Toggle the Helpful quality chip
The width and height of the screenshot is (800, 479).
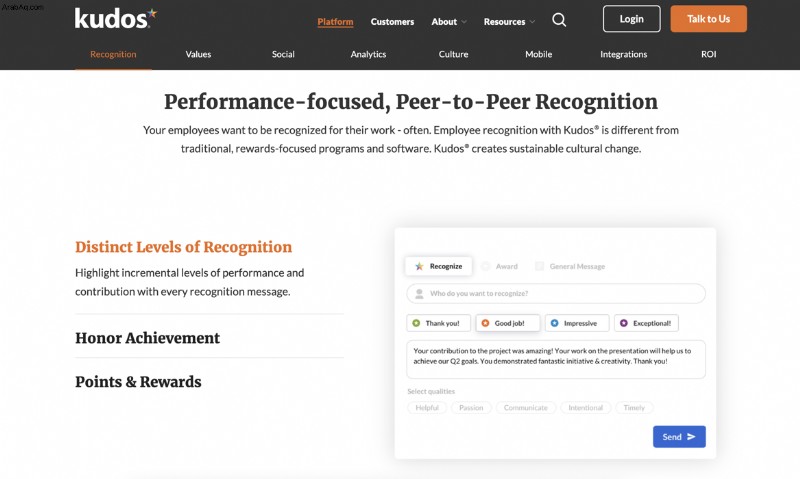[427, 408]
